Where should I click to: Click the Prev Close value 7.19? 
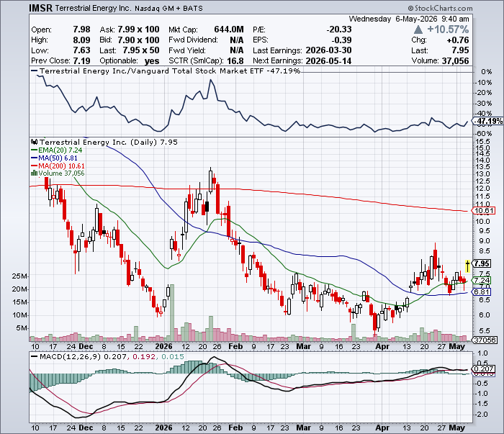pos(81,60)
